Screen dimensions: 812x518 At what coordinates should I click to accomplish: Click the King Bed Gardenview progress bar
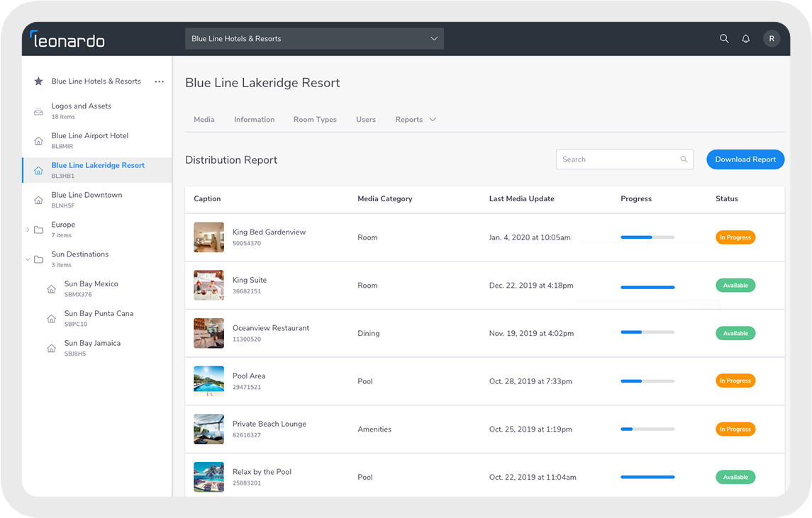tap(647, 237)
